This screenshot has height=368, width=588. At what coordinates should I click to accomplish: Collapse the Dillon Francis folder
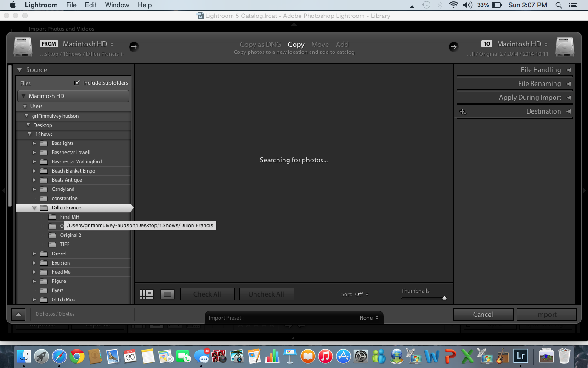34,207
